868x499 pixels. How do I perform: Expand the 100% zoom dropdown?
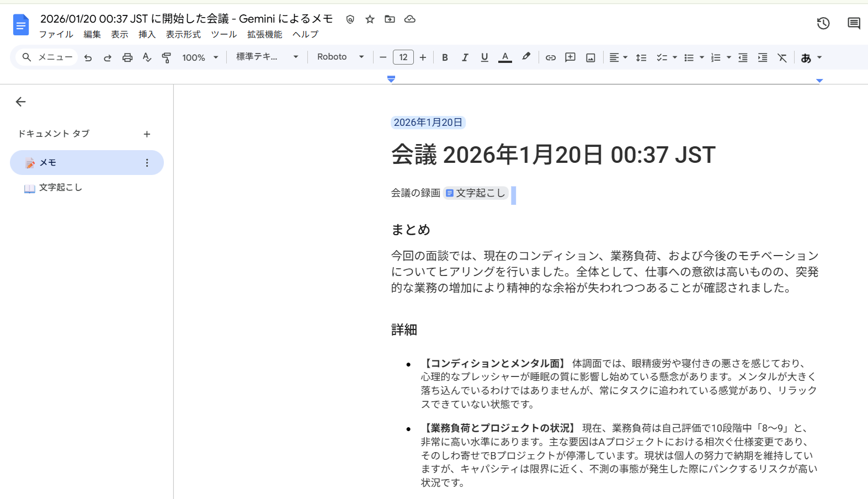(x=200, y=57)
